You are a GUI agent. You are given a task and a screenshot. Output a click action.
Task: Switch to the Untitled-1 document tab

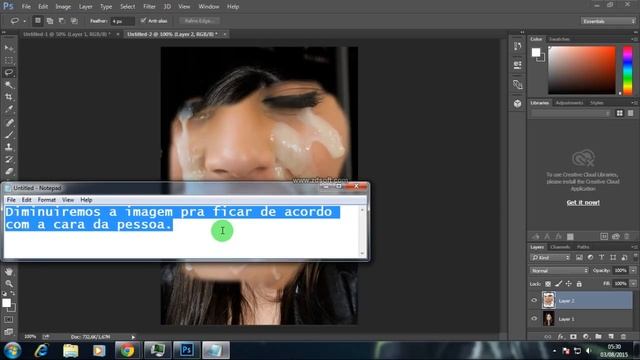[67, 34]
